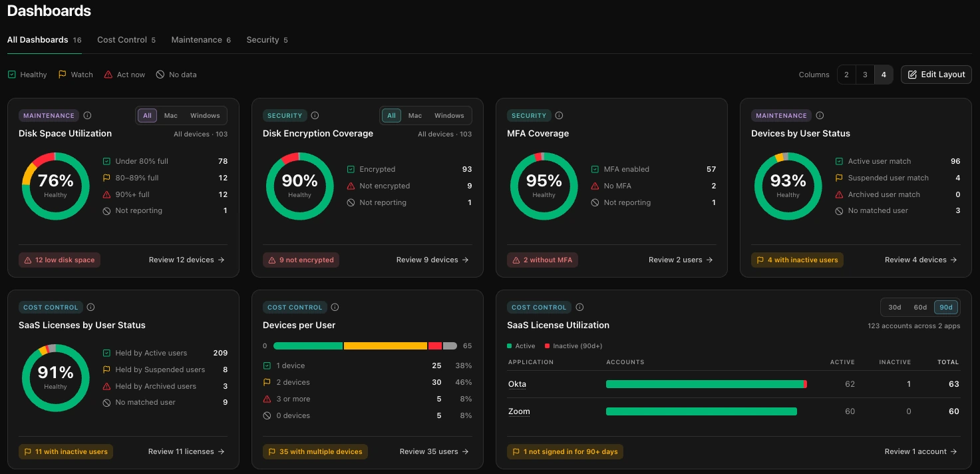Click the warning icon next to No MFA
Image resolution: width=980 pixels, height=474 pixels.
pyautogui.click(x=595, y=186)
